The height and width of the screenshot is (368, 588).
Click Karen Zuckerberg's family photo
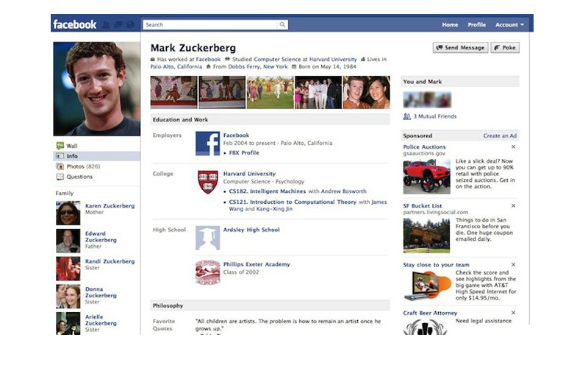click(68, 213)
